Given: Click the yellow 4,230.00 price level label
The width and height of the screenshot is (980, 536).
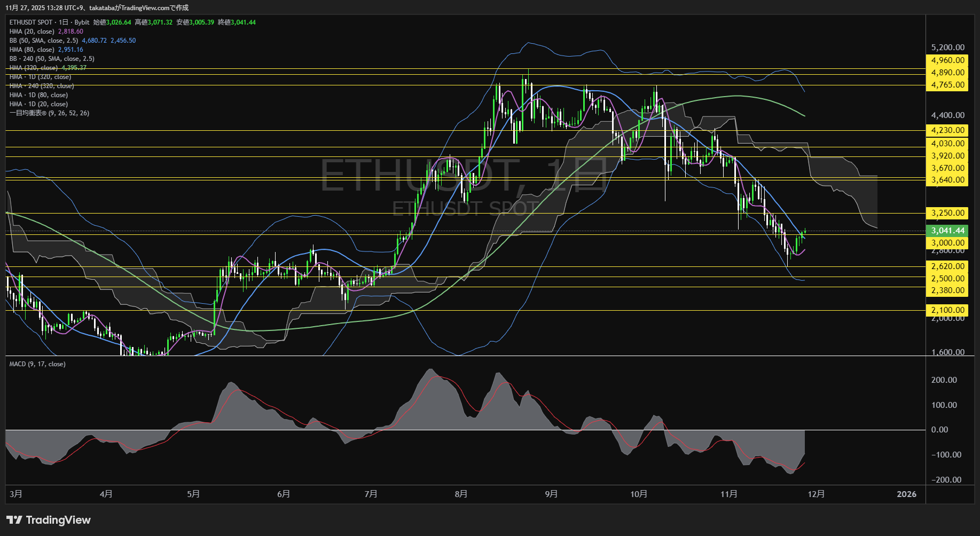Looking at the screenshot, I should 947,130.
